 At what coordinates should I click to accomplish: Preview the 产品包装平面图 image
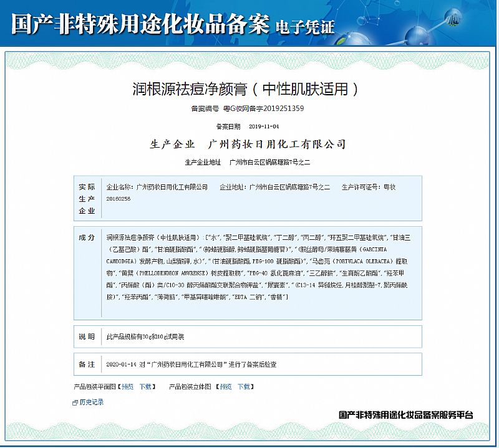click(127, 387)
